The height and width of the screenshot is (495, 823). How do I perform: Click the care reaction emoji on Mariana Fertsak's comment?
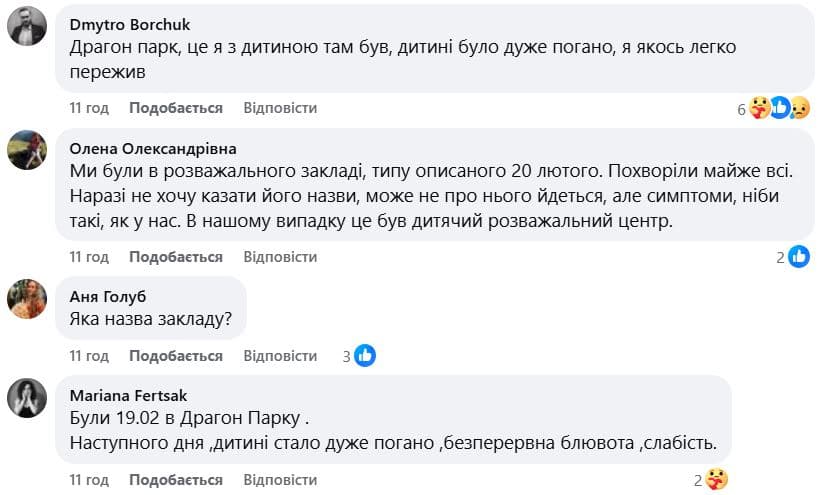716,480
